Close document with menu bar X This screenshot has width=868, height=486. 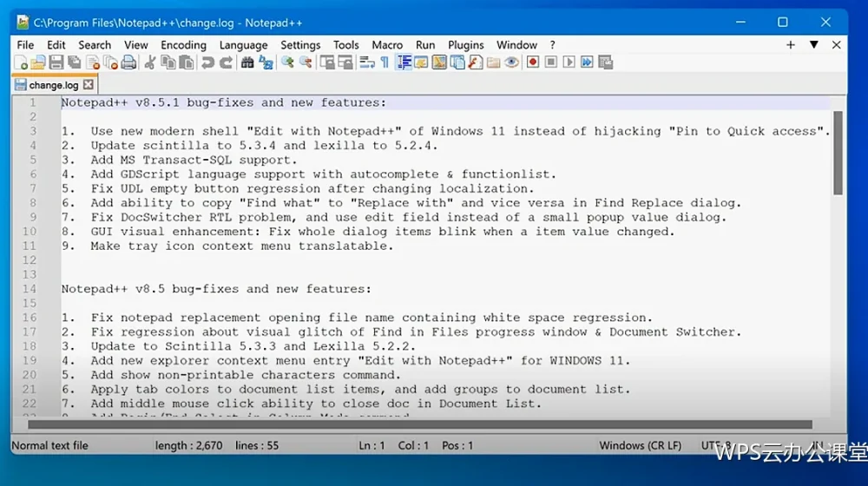click(x=837, y=45)
